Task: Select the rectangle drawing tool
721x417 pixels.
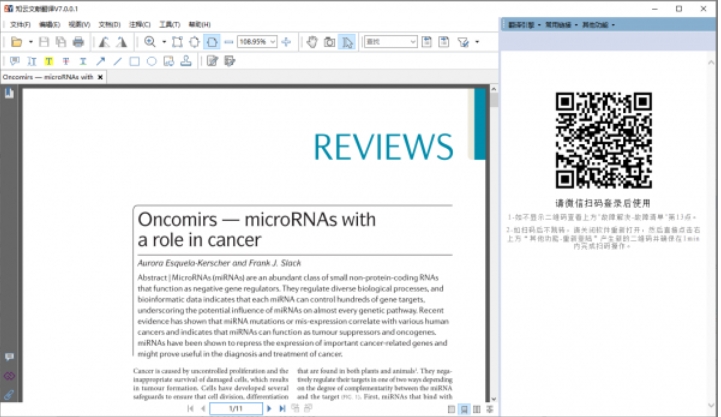Action: tap(134, 61)
